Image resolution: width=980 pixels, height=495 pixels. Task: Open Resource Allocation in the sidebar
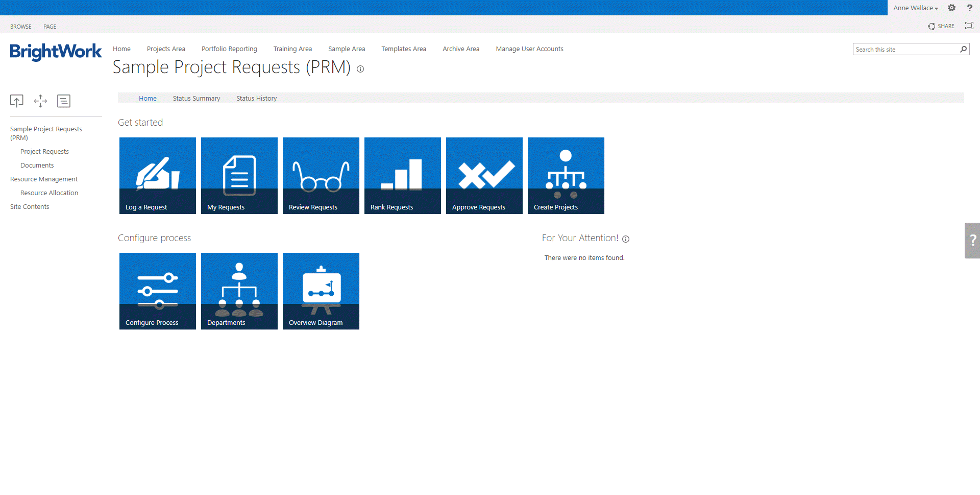pos(49,193)
